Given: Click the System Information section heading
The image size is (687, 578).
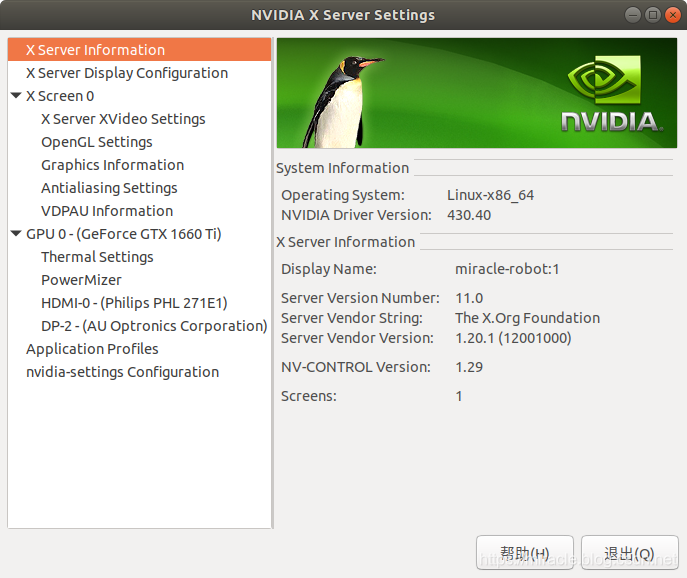Looking at the screenshot, I should 342,168.
